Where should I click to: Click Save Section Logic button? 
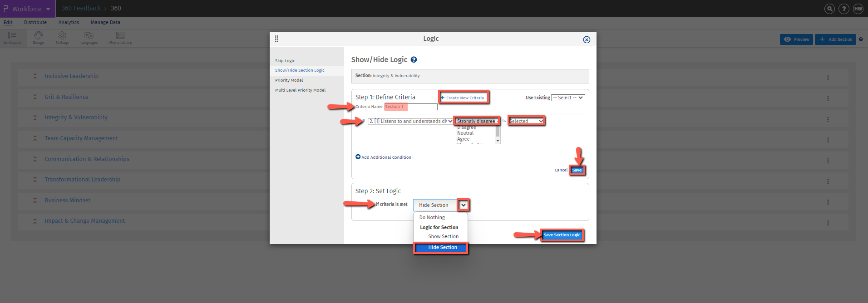(562, 235)
